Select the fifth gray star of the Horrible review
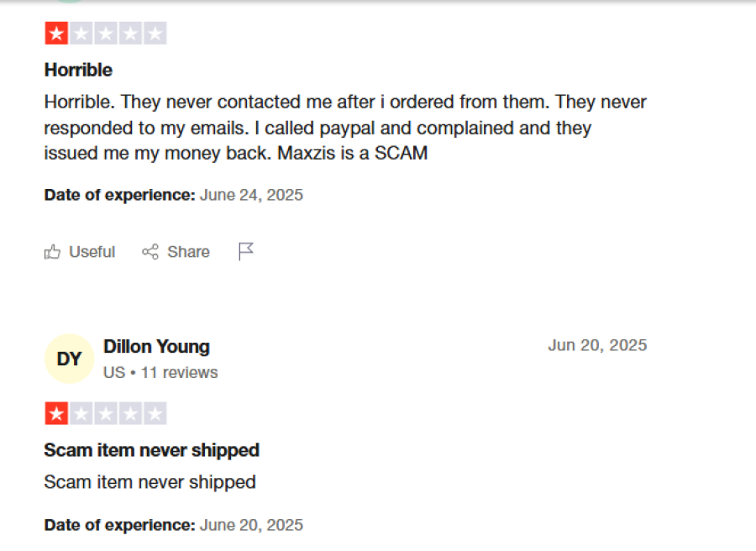The image size is (756, 551). [155, 34]
